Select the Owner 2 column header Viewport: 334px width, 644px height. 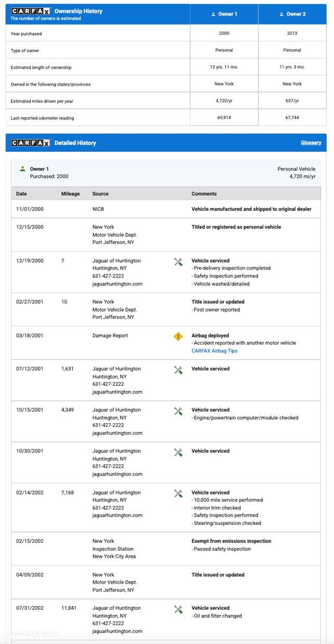click(x=293, y=14)
